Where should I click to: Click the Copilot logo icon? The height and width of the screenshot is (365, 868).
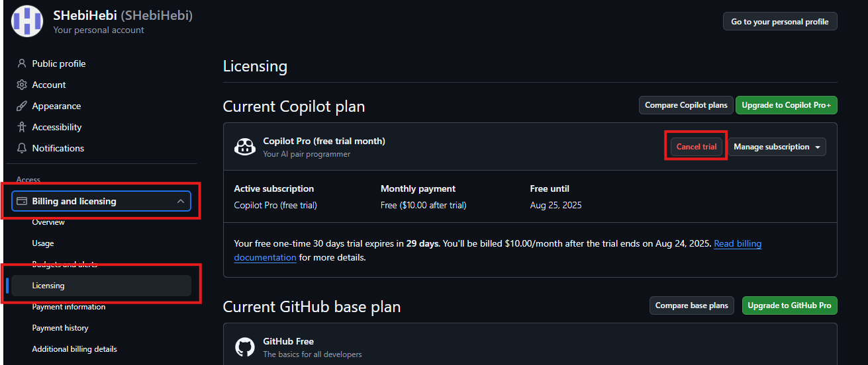245,147
